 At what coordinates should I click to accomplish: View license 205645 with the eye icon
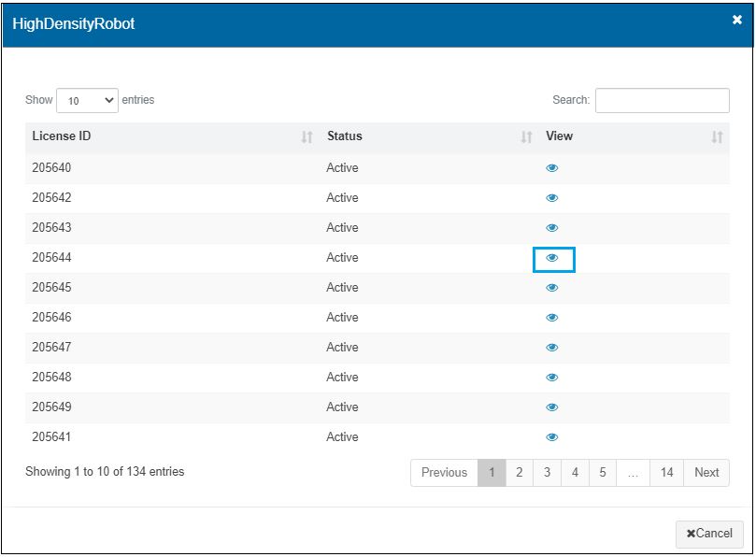pos(552,287)
